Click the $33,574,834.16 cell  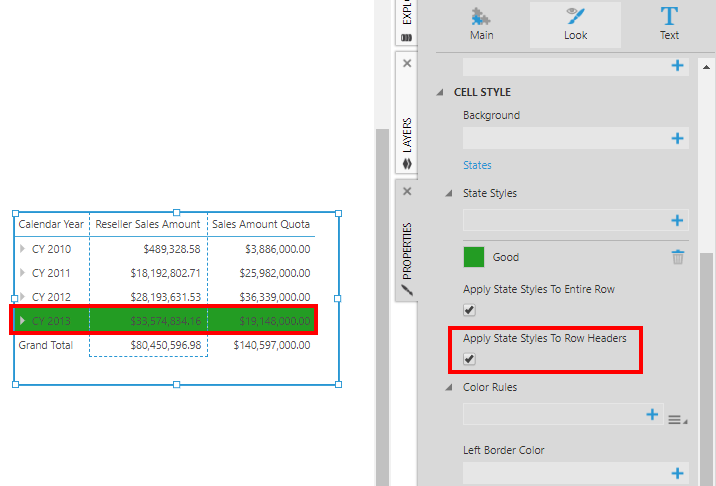coord(165,321)
